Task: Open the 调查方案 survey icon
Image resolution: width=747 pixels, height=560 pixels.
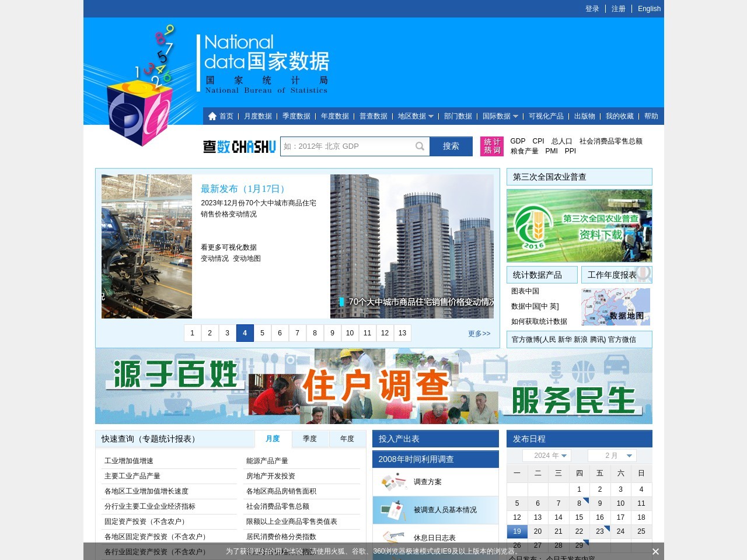Action: (394, 482)
